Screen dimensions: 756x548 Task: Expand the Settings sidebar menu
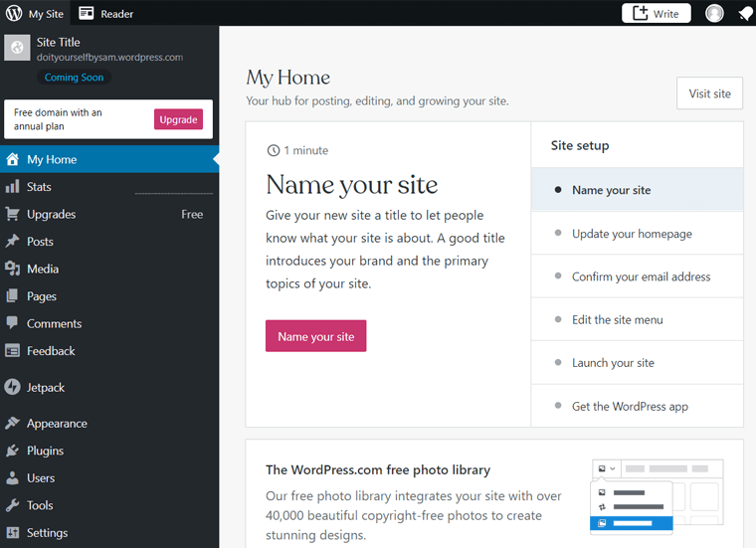point(47,533)
